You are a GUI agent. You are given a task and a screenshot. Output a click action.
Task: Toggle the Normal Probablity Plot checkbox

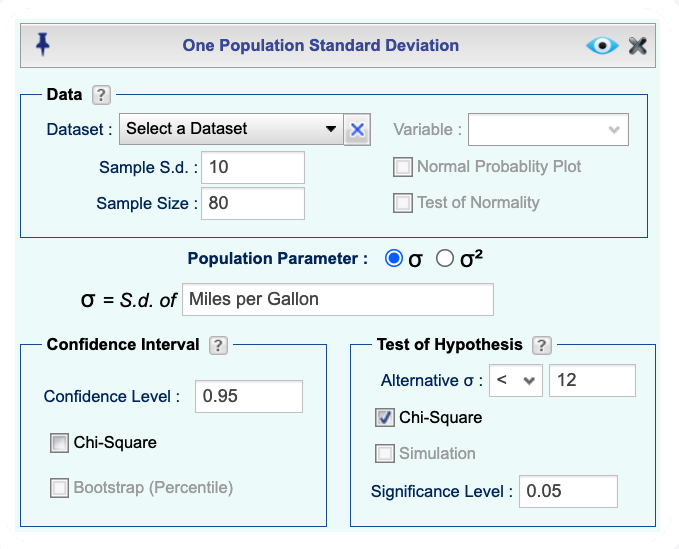coord(403,167)
